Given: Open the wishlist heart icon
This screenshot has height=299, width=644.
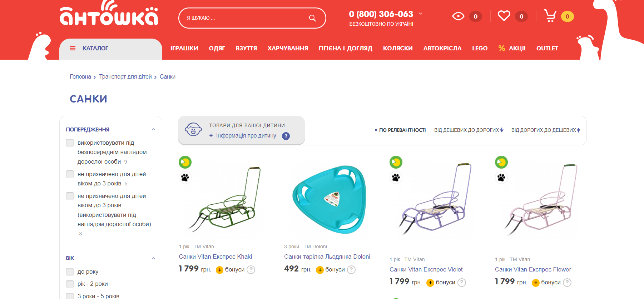Looking at the screenshot, I should pos(504,16).
